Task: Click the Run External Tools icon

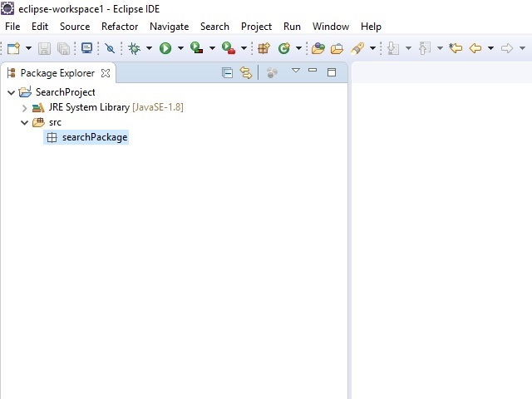Action: 229,48
